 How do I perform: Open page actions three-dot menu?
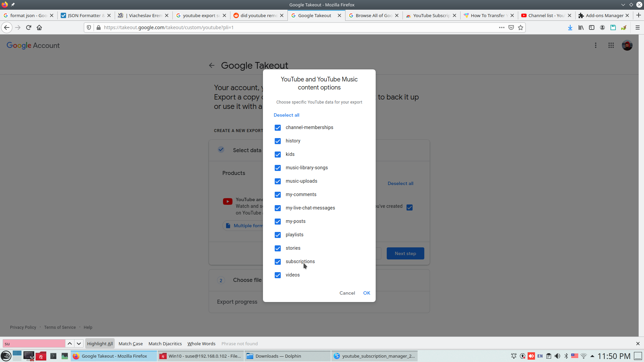pos(501,27)
